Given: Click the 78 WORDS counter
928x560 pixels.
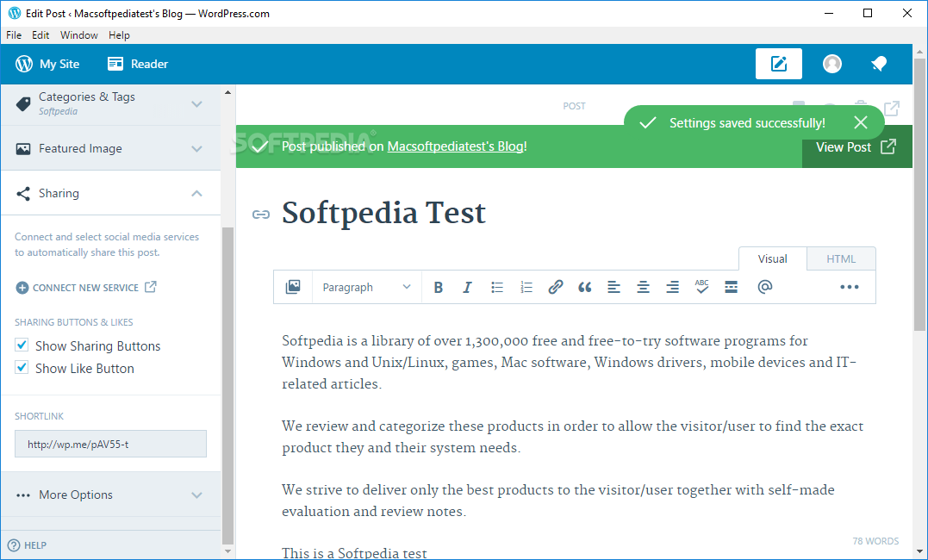Looking at the screenshot, I should click(x=875, y=541).
